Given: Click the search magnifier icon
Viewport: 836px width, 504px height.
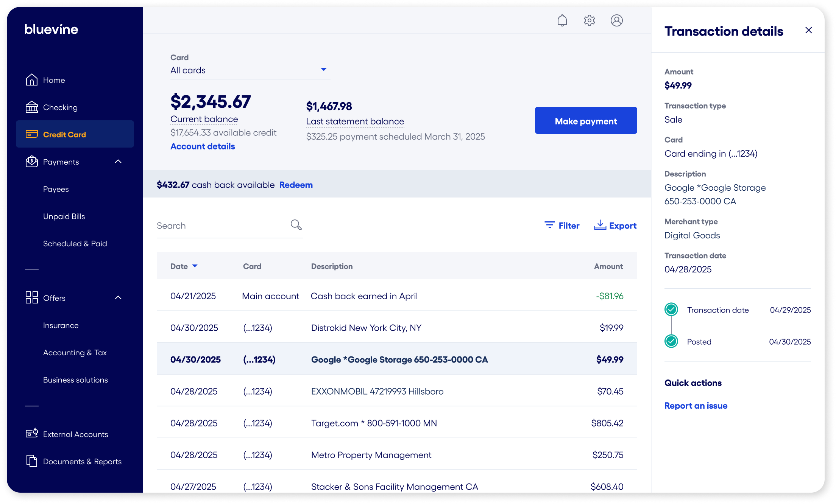Looking at the screenshot, I should pyautogui.click(x=296, y=225).
